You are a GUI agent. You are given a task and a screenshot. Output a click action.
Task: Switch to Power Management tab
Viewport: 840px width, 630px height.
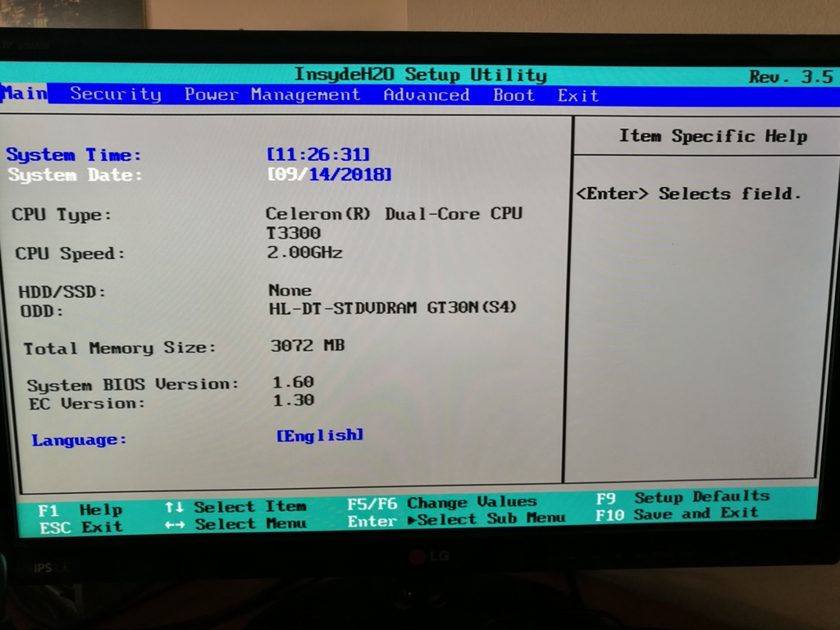[x=272, y=95]
